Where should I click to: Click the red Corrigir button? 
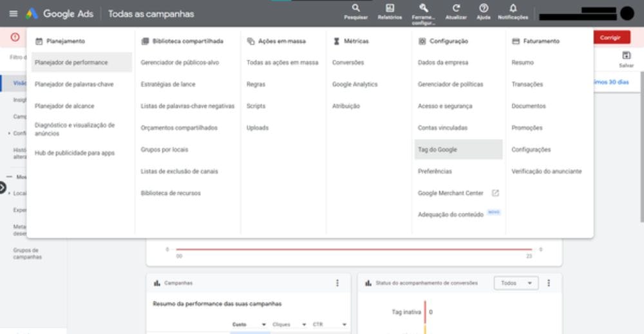coord(610,37)
